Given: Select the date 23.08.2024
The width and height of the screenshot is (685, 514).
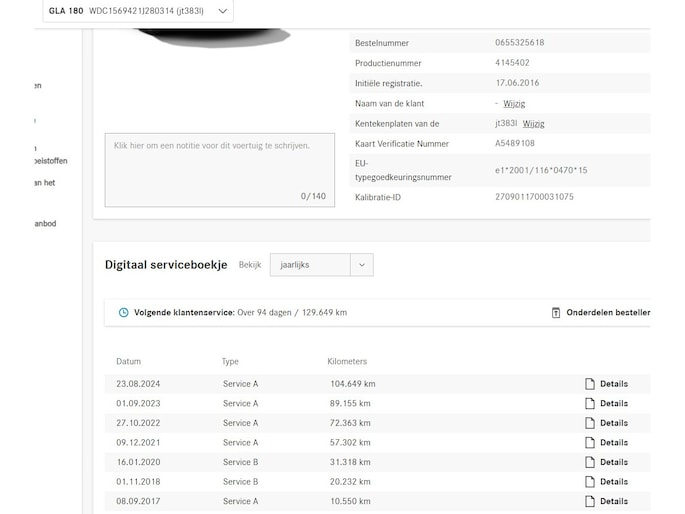Looking at the screenshot, I should point(138,384).
